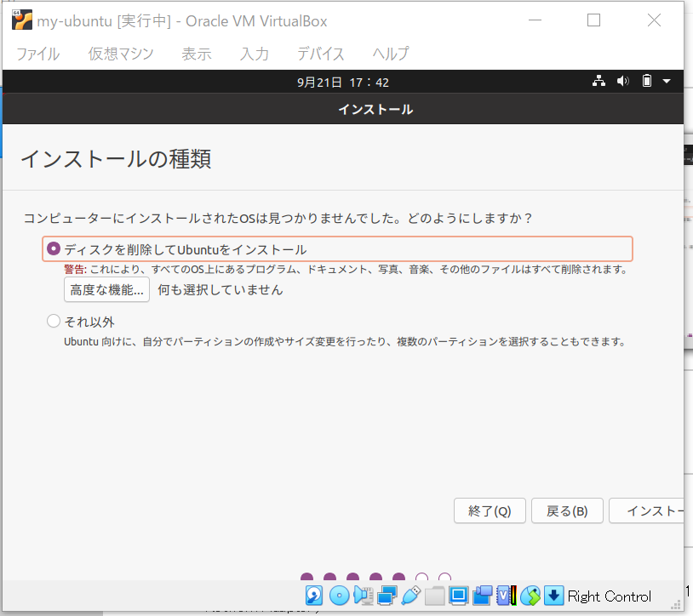Expand the Ubuntu system menu arrow
693x616 pixels.
pyautogui.click(x=667, y=81)
